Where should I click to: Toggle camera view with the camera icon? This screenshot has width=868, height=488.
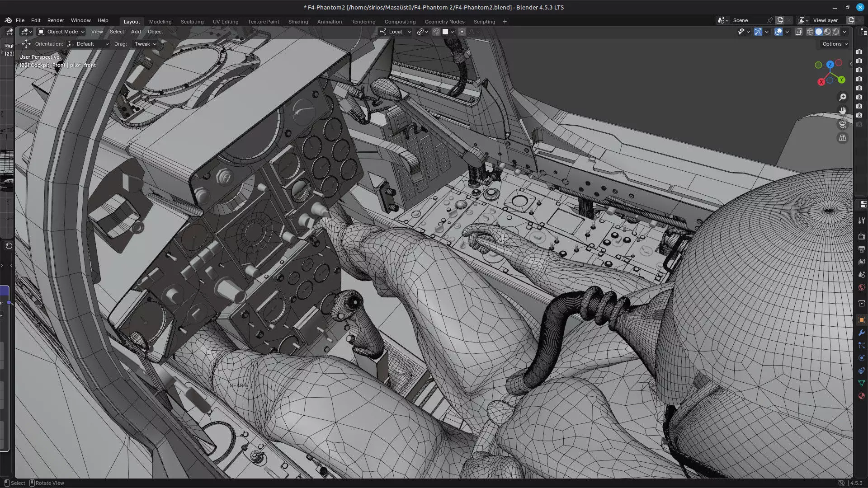pos(843,124)
